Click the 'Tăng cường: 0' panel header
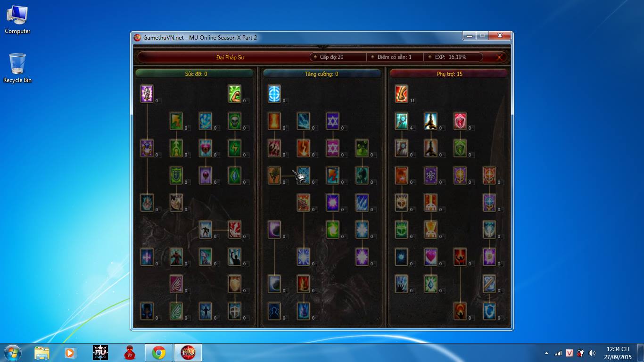This screenshot has width=644, height=362. point(322,74)
